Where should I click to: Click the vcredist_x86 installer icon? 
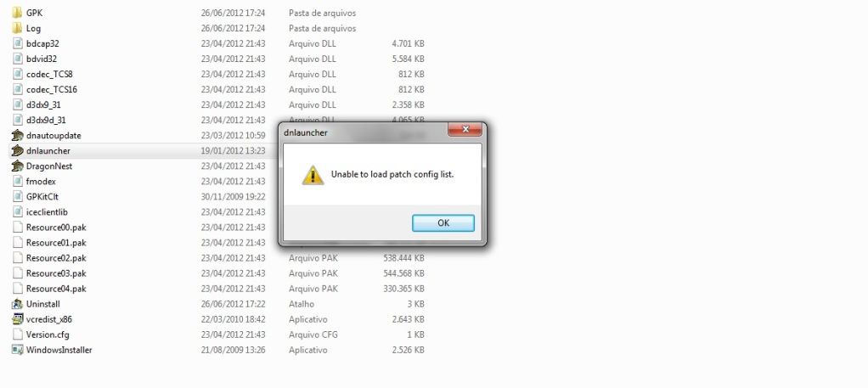pyautogui.click(x=17, y=319)
